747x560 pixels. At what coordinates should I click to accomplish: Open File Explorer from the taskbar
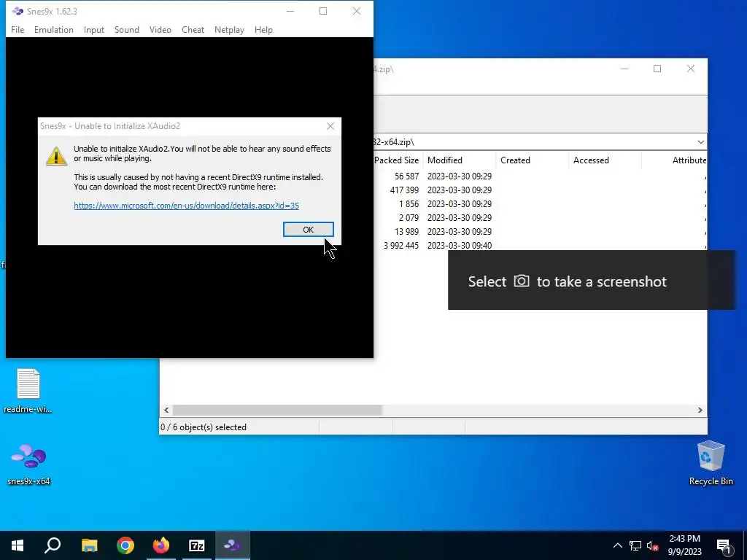click(x=89, y=545)
